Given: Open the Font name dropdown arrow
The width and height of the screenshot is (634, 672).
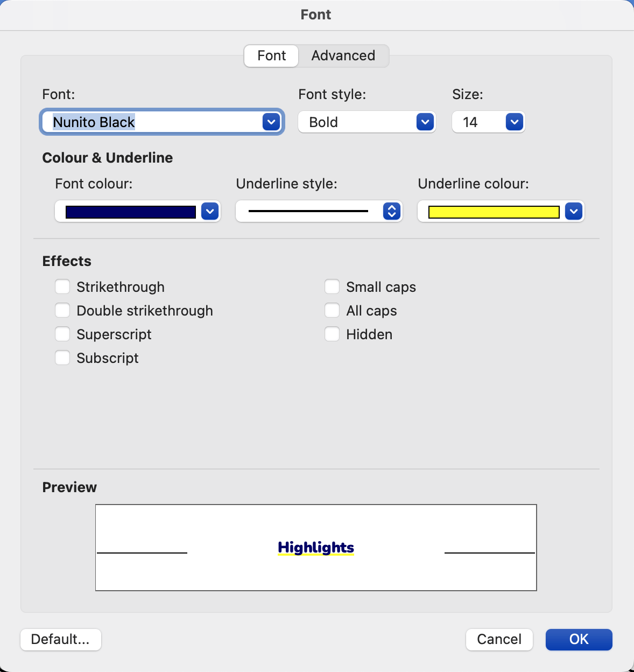Looking at the screenshot, I should coord(271,122).
